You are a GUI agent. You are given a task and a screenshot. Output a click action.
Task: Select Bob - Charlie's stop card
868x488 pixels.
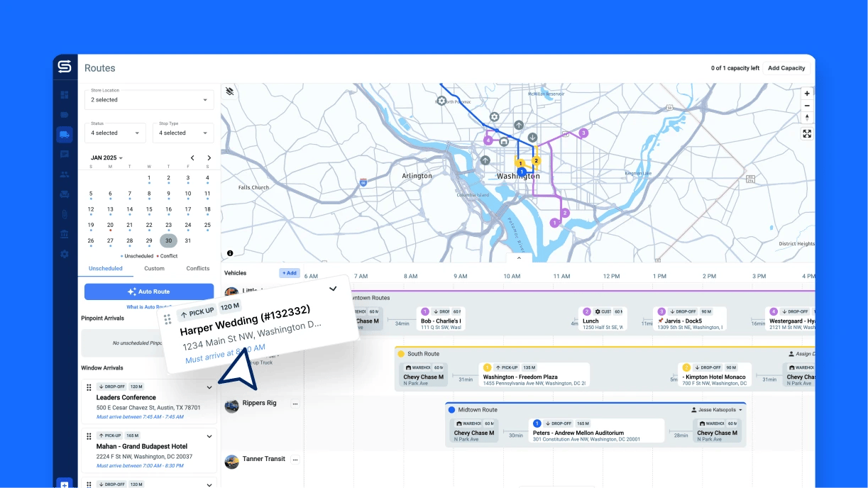point(441,319)
